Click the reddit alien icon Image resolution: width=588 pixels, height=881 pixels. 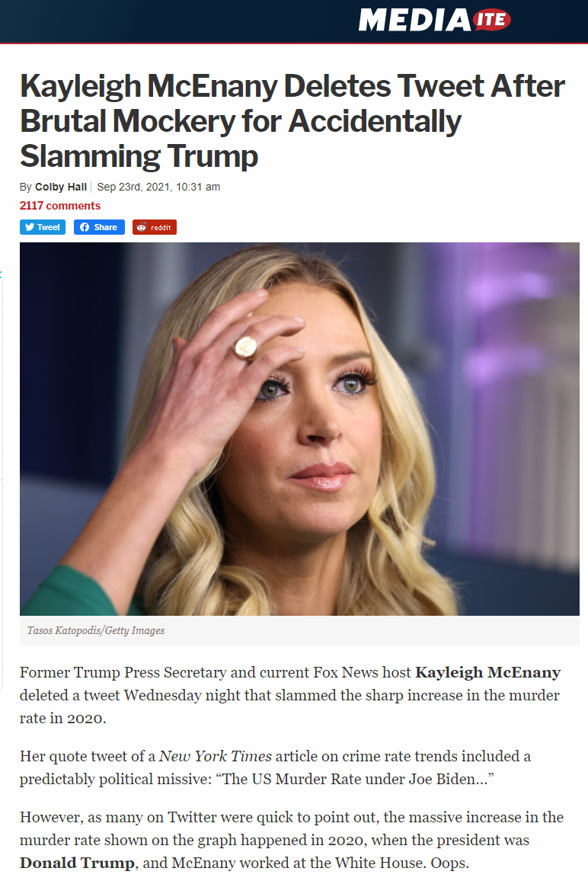tap(142, 227)
